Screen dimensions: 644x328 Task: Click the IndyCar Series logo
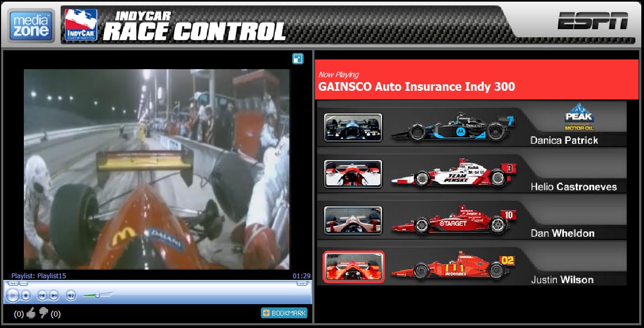click(81, 25)
